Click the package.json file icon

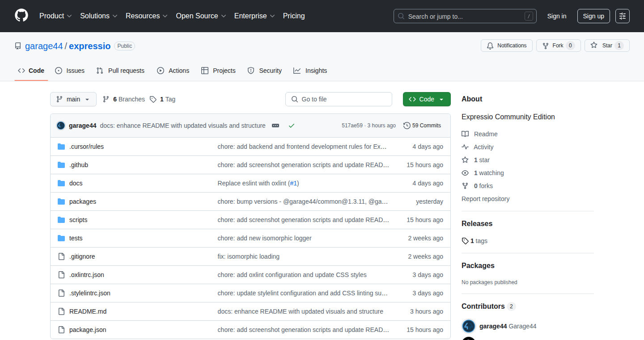tap(61, 330)
